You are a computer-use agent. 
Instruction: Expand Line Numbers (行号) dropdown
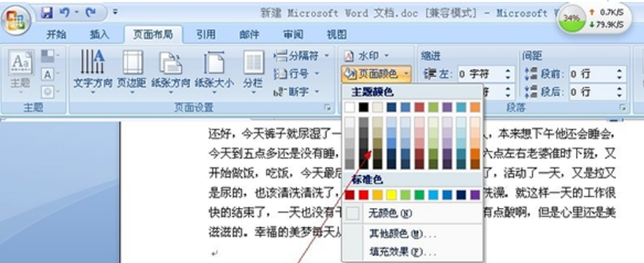pos(297,73)
